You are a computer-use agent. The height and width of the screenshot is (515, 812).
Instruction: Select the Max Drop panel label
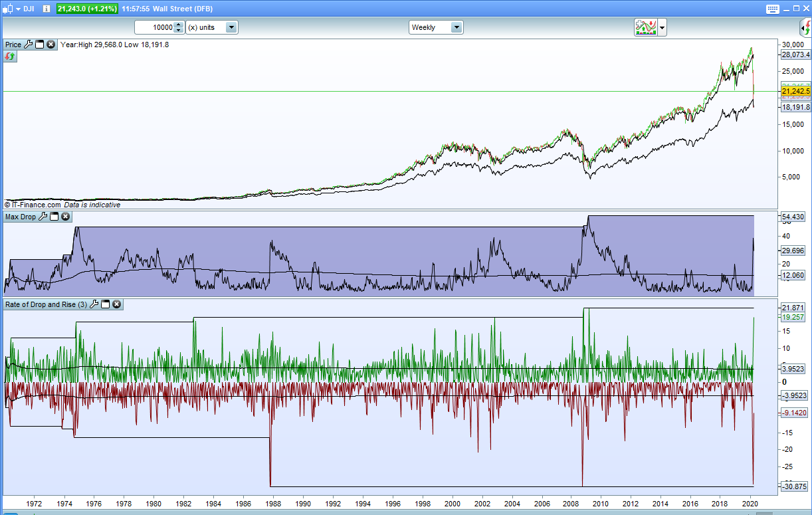21,217
